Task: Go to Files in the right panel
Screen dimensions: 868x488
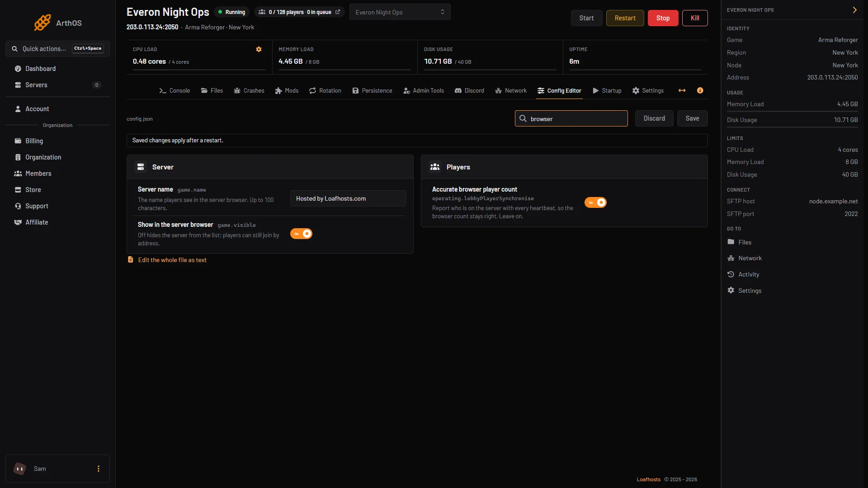Action: click(x=740, y=242)
